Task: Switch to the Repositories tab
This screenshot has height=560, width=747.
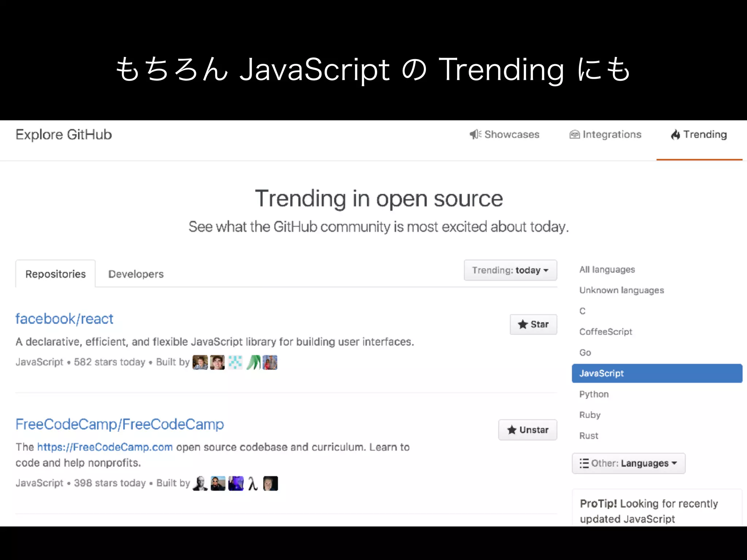Action: coord(55,274)
